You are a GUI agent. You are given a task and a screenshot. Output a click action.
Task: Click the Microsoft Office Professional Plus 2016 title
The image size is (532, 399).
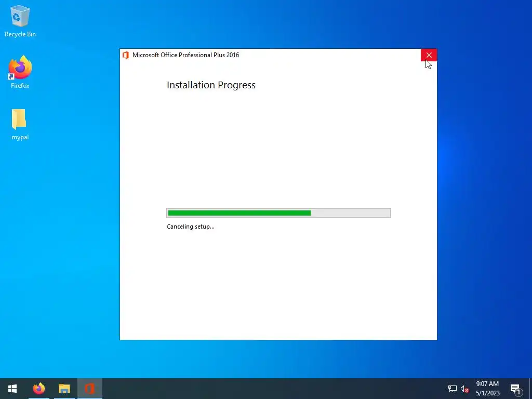(185, 55)
